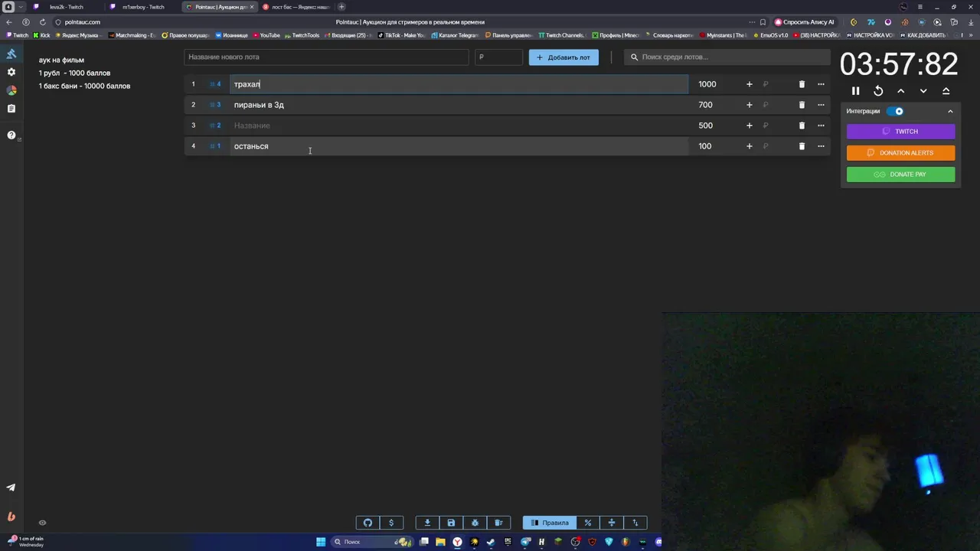Viewport: 980px width, 551px height.
Task: Open more options for the 1000 lot
Action: tap(821, 84)
